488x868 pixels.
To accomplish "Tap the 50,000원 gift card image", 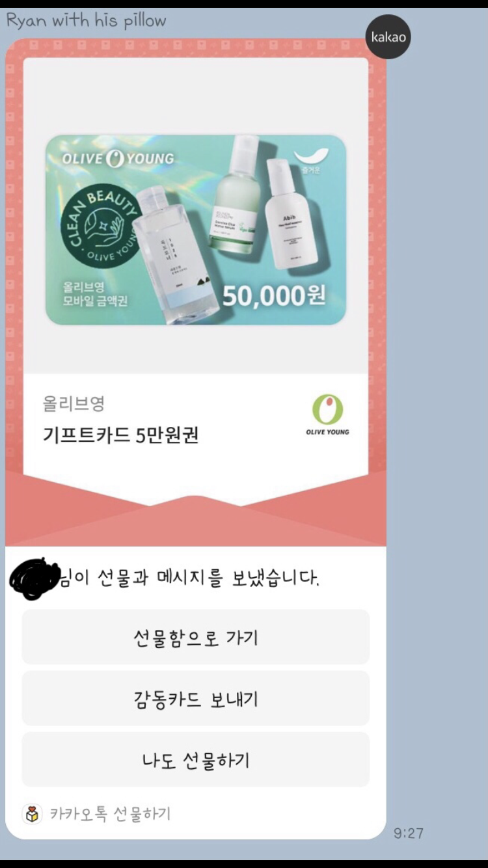I will [x=195, y=230].
